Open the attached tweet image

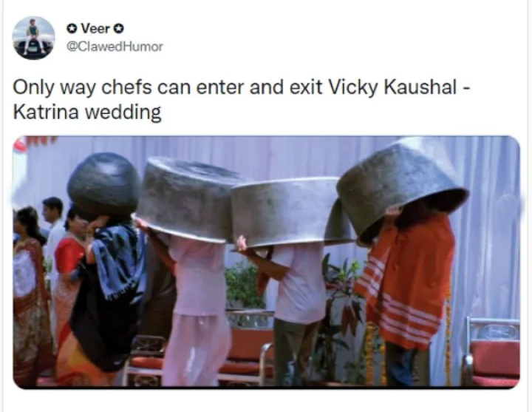pos(266,262)
